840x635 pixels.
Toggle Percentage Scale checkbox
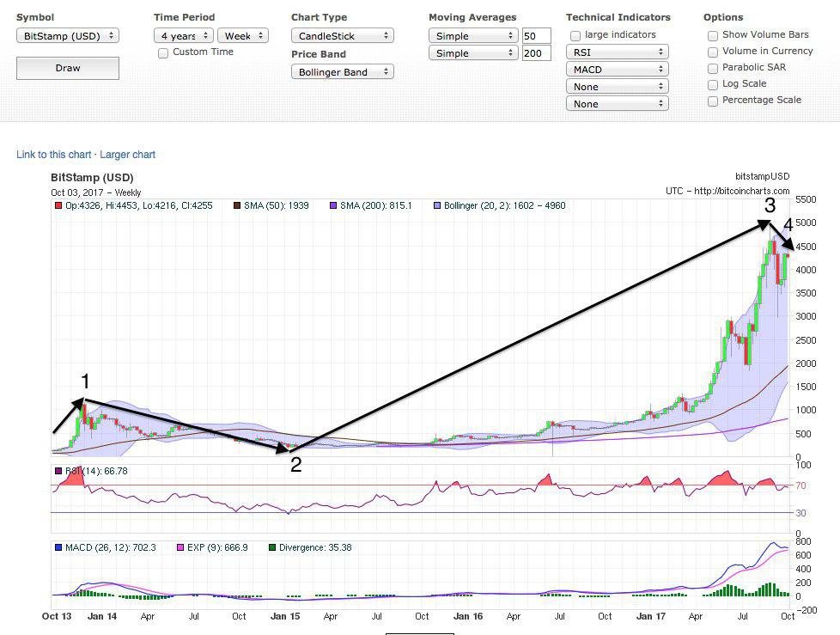[x=713, y=101]
